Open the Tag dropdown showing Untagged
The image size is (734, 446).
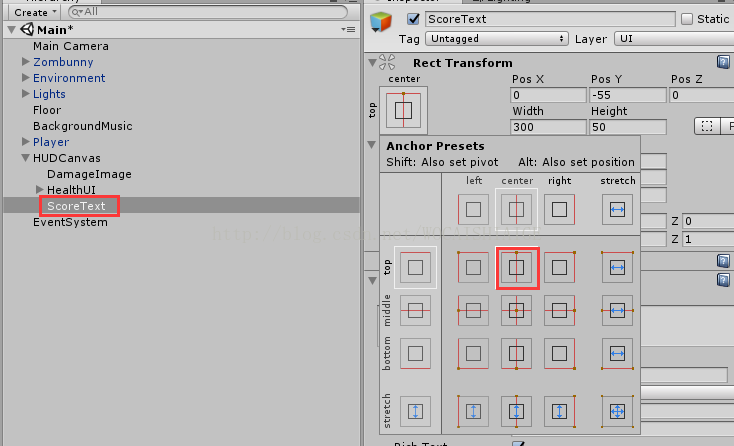(497, 38)
